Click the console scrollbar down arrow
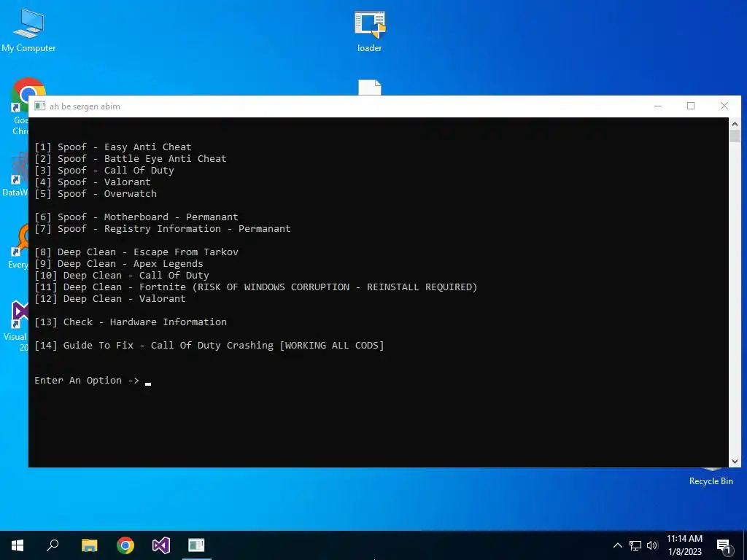Image resolution: width=747 pixels, height=560 pixels. 735,461
